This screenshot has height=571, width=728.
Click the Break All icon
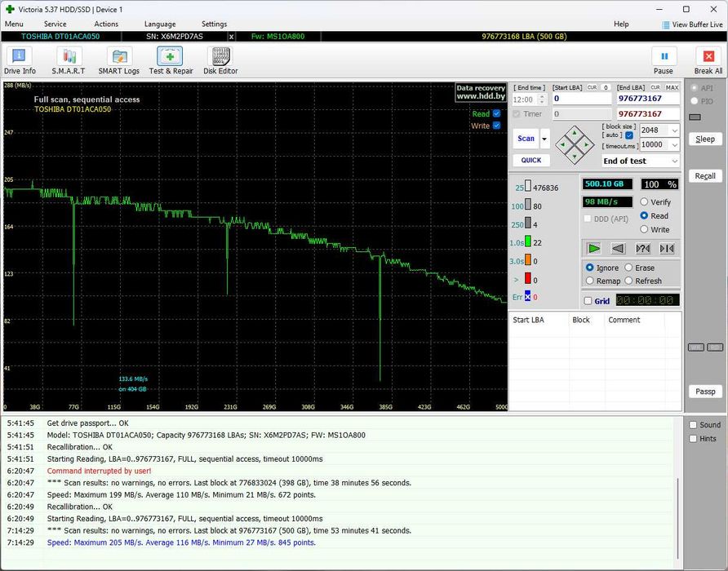708,56
